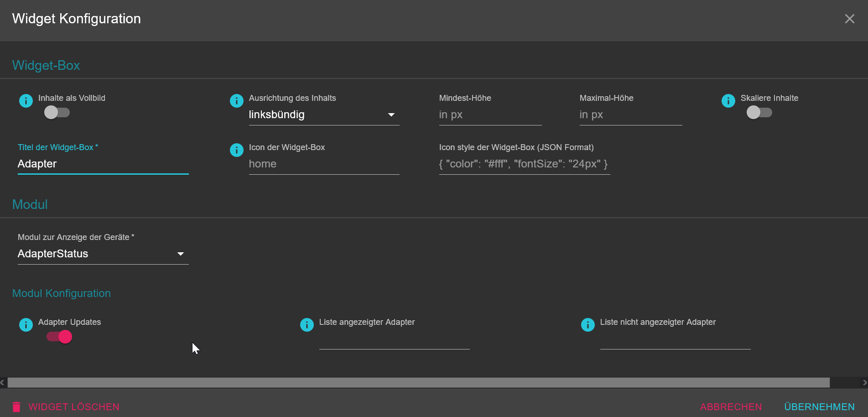Click info icon for Icon der Widget-Box
This screenshot has height=417, width=868.
click(x=237, y=150)
